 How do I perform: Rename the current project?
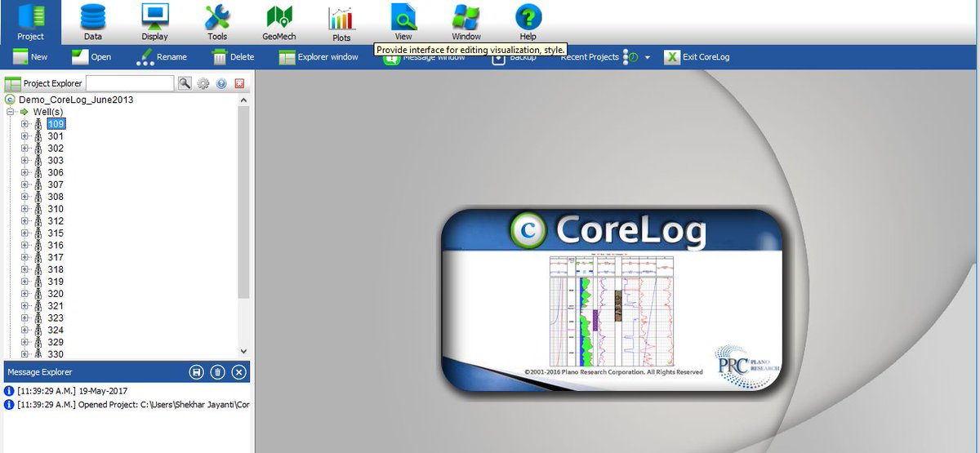pyautogui.click(x=162, y=57)
